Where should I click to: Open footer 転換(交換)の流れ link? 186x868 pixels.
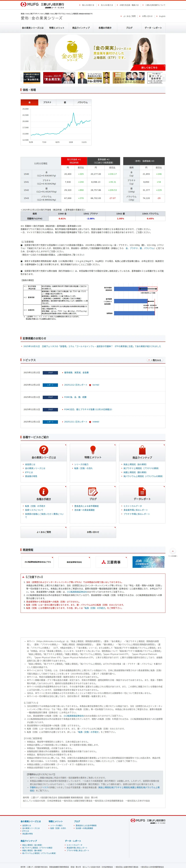point(58,828)
